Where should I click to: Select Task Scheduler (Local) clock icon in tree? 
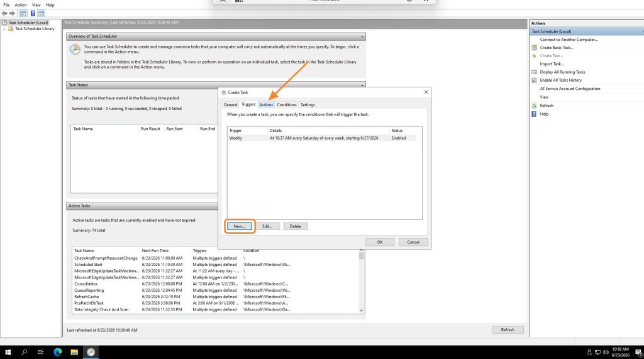tap(4, 23)
